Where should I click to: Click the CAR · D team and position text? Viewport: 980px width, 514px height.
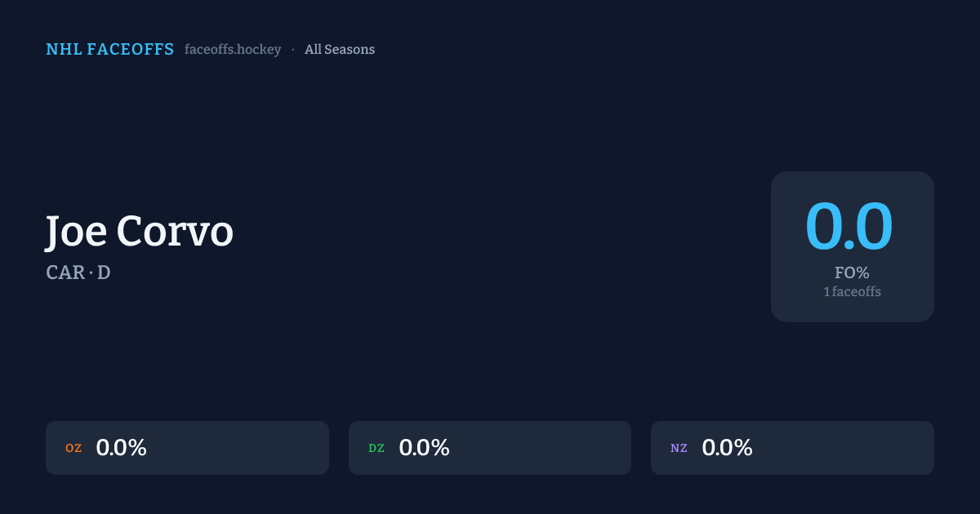[78, 273]
